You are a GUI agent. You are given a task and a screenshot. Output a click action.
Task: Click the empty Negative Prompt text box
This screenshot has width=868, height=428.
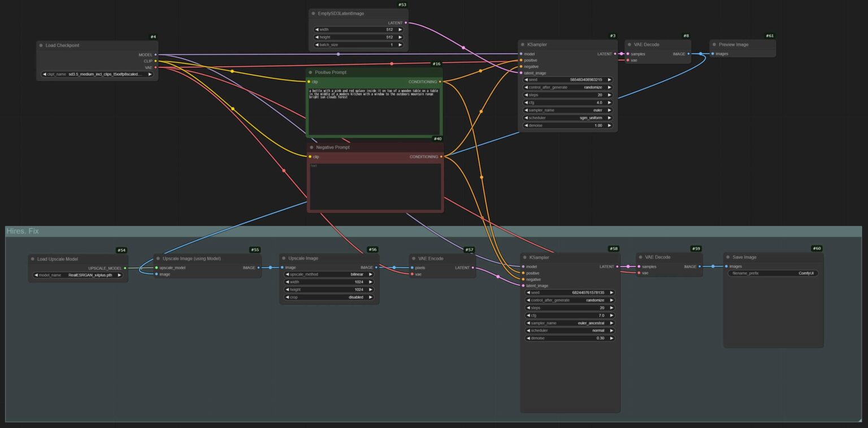(375, 186)
